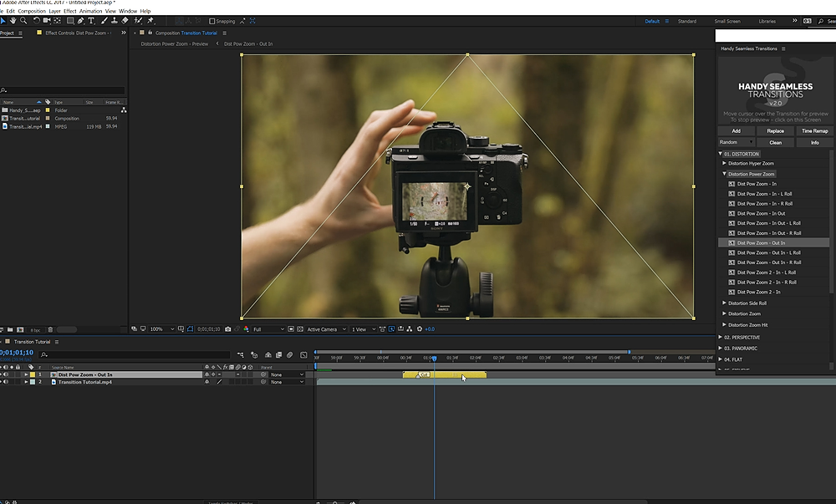The height and width of the screenshot is (504, 836).
Task: Toggle visibility of the Transition Tutorial.mp4 layer
Action: coord(4,382)
